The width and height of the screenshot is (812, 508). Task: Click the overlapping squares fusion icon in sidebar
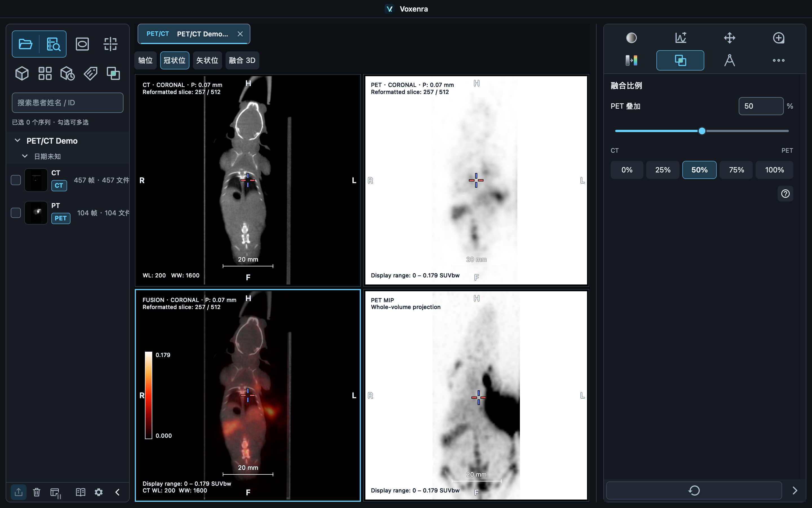point(113,73)
